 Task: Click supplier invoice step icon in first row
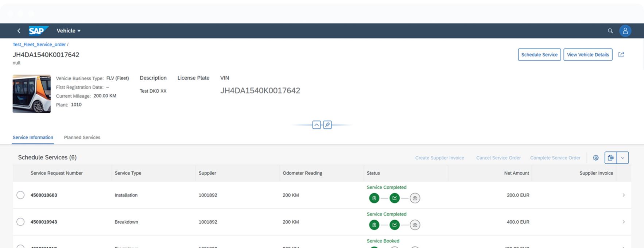click(x=415, y=198)
